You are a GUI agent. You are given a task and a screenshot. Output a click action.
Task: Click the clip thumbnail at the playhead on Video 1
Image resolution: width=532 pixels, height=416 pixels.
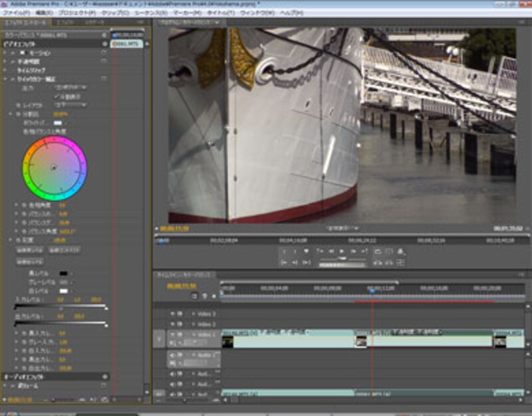pos(361,342)
